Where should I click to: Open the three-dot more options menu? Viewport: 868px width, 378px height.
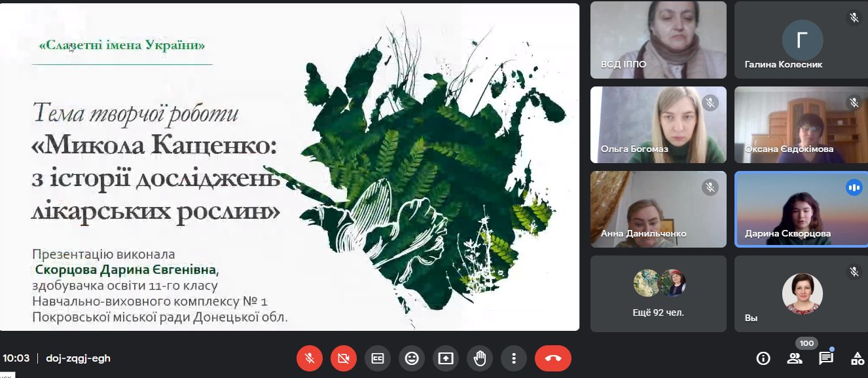pyautogui.click(x=514, y=358)
